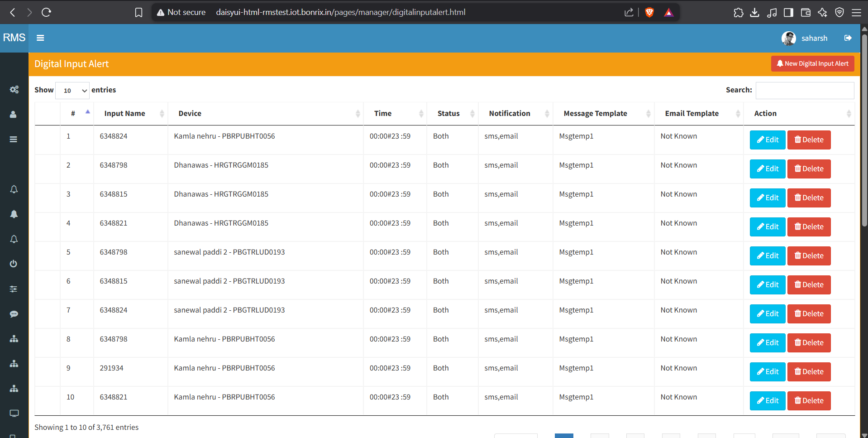Click New Digital Input Alert button
868x438 pixels.
coord(812,64)
